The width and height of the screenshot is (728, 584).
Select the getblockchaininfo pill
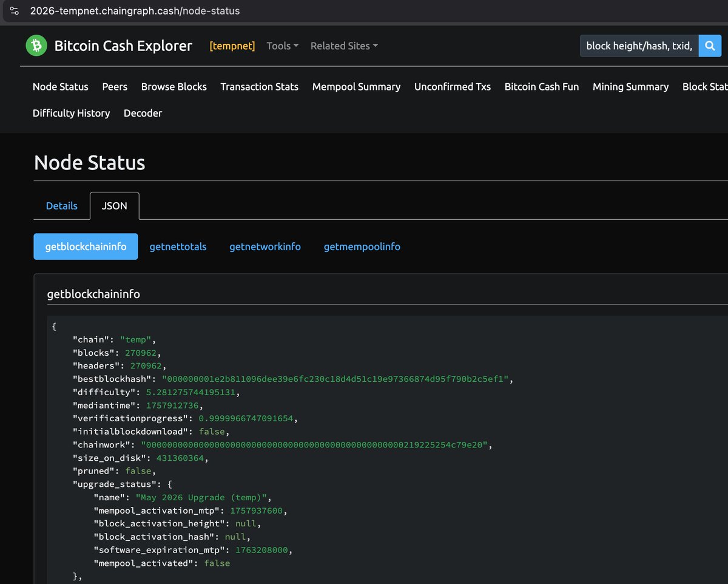click(x=86, y=246)
